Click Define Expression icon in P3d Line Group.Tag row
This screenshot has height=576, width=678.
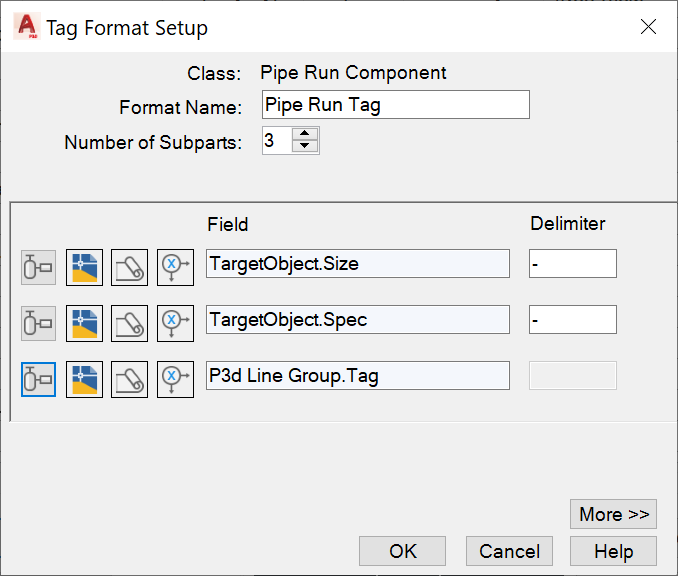[175, 379]
